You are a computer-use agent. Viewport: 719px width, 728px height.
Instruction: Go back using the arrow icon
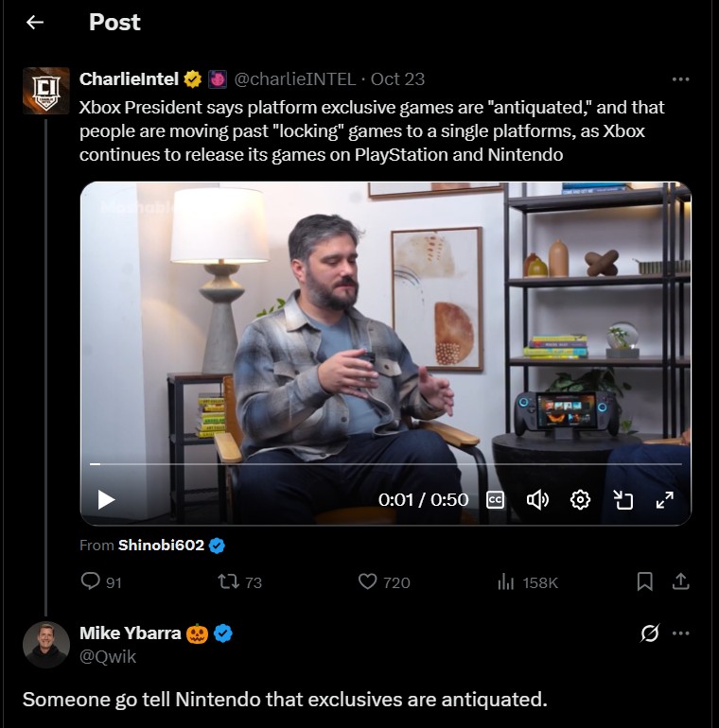pos(35,23)
